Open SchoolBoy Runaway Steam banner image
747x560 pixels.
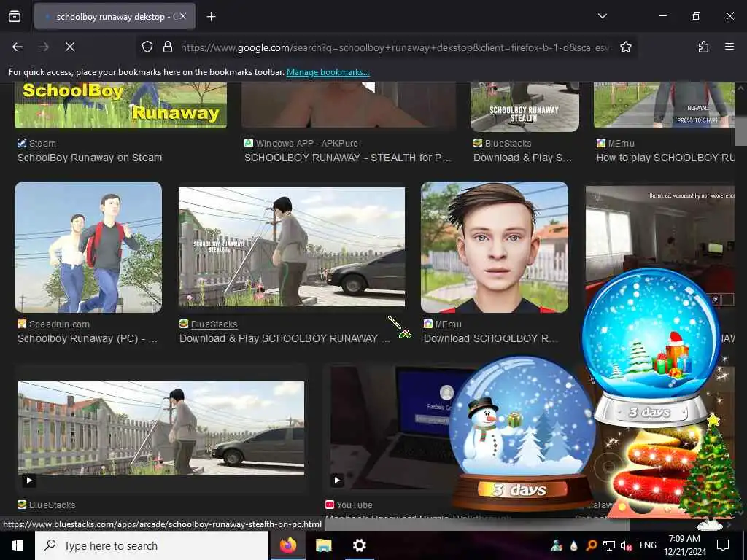[120, 105]
